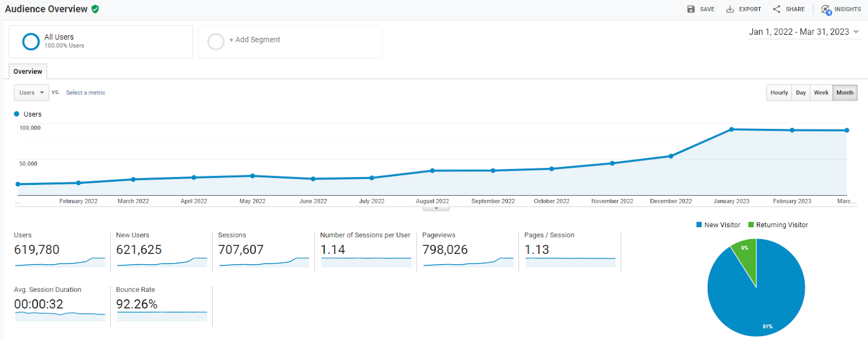This screenshot has width=868, height=340.
Task: Click the Returning Visitor green legend swatch
Action: pos(751,224)
